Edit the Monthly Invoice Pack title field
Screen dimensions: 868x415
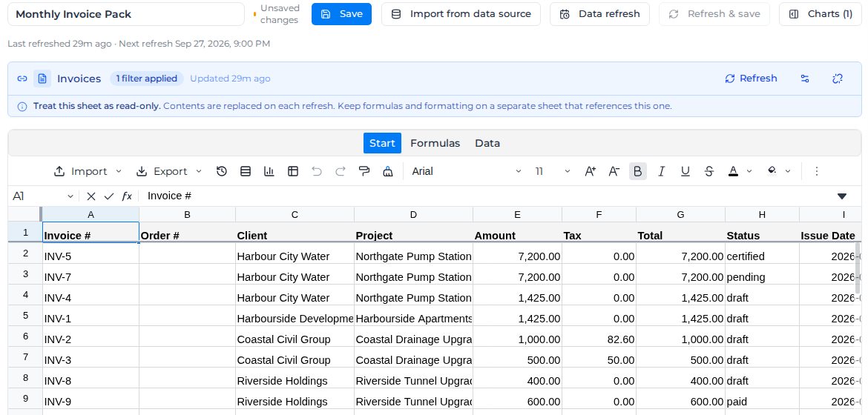[x=125, y=14]
